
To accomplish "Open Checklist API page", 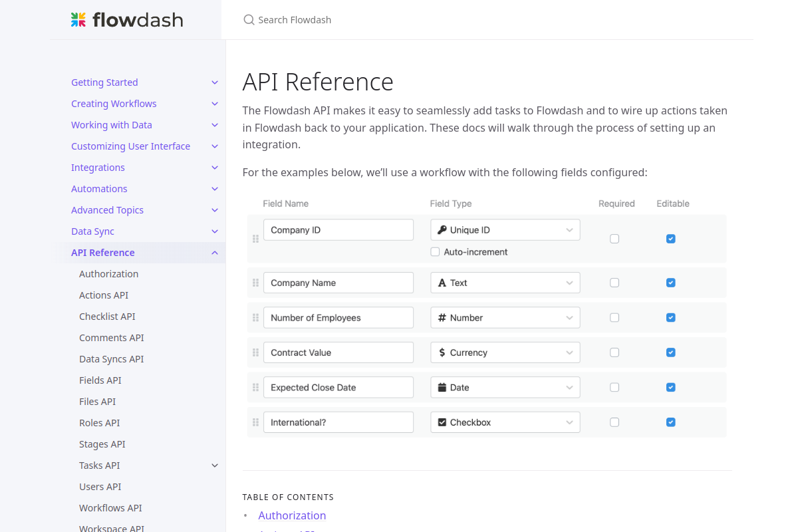I will pos(107,317).
